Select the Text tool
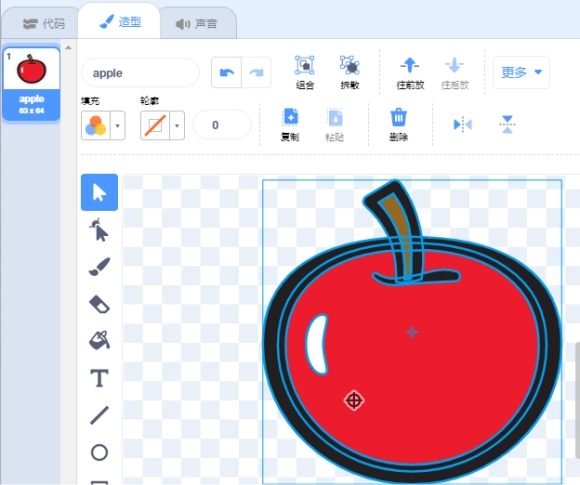This screenshot has width=580, height=485. click(x=99, y=378)
